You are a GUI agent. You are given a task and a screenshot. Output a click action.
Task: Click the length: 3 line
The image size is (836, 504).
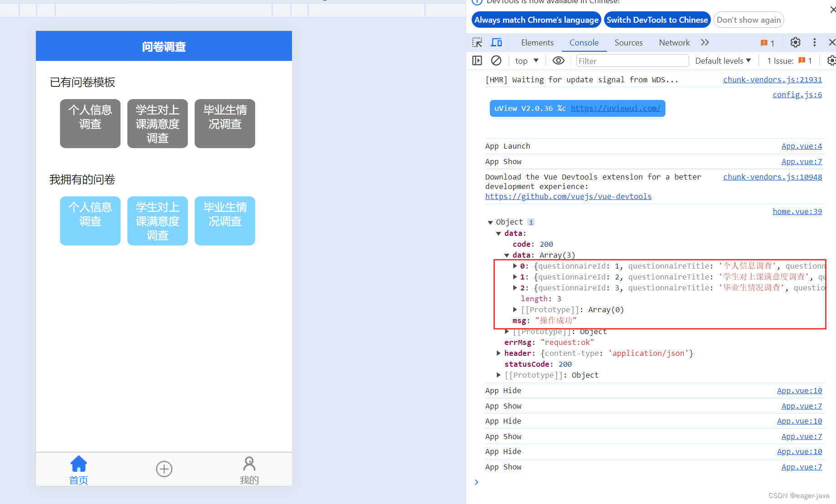pyautogui.click(x=541, y=299)
